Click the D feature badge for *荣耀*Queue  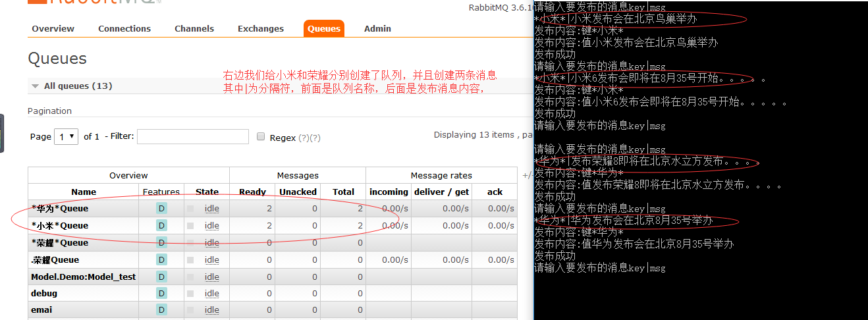[161, 243]
